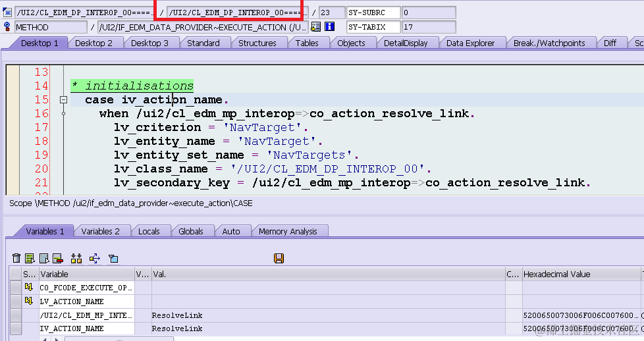644x341 pixels.
Task: Open the Break./Watchpoints tab
Action: (549, 43)
